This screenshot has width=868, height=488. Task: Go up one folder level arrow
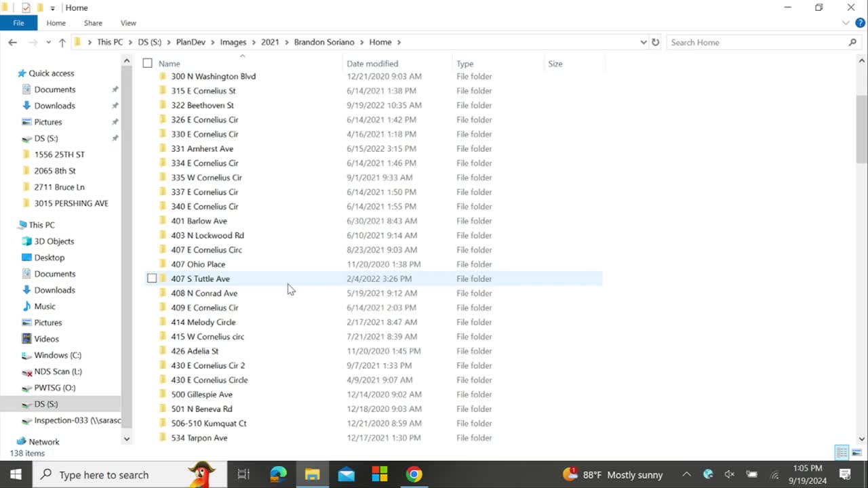(x=62, y=42)
